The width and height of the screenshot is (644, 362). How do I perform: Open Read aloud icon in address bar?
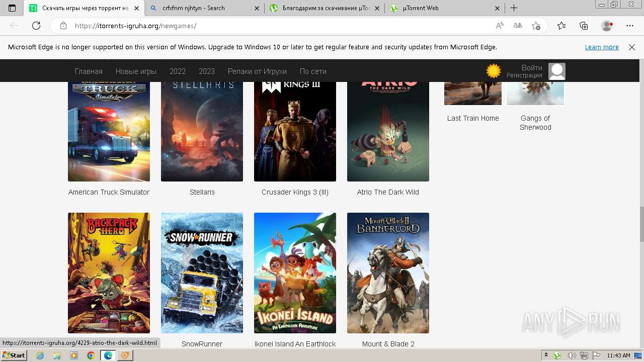pos(500,26)
